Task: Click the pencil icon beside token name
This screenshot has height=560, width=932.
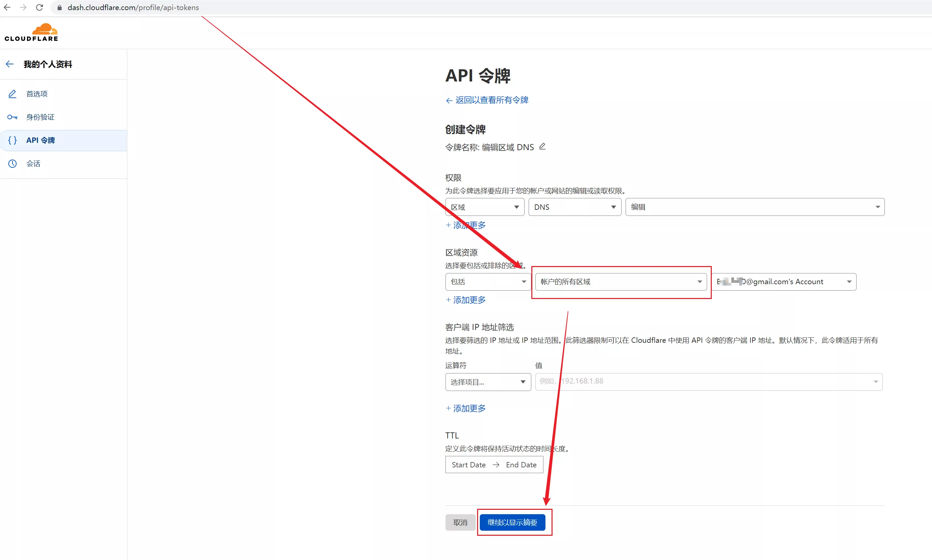Action: tap(542, 146)
